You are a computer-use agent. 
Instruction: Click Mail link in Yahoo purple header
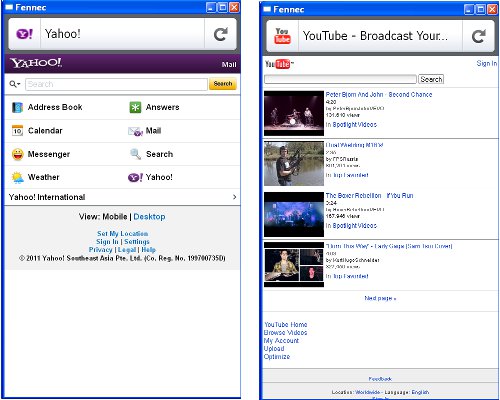point(229,64)
